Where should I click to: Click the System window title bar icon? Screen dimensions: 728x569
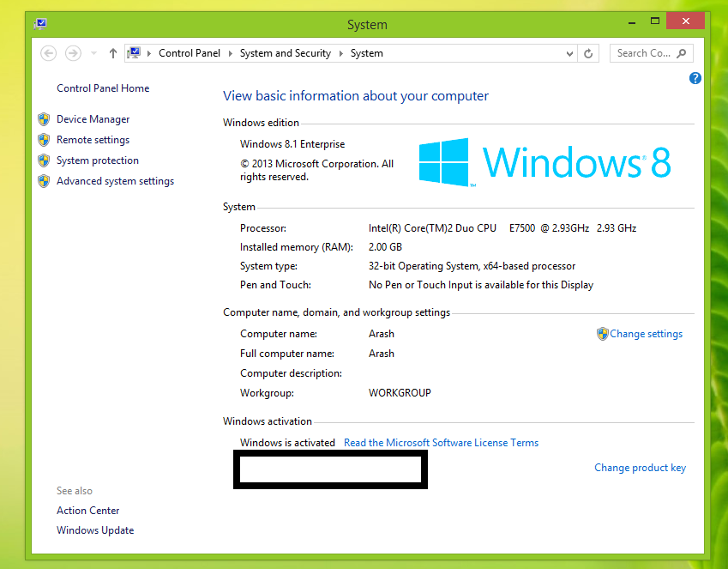point(40,24)
